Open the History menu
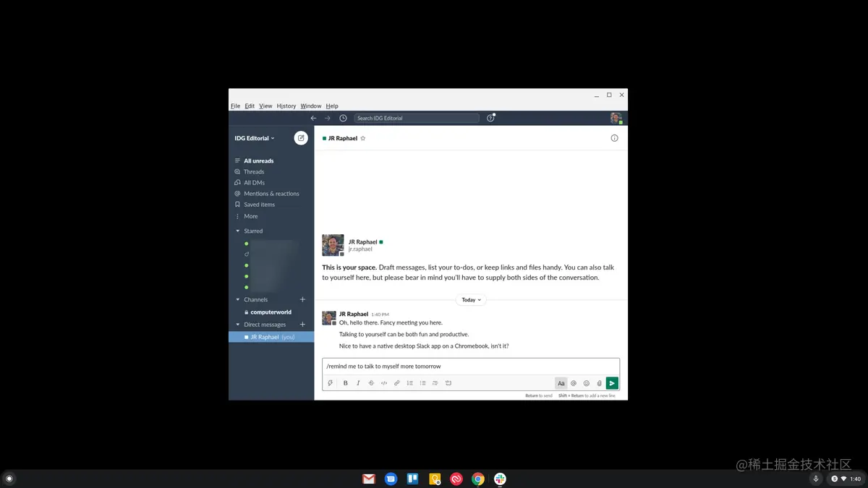 point(286,106)
